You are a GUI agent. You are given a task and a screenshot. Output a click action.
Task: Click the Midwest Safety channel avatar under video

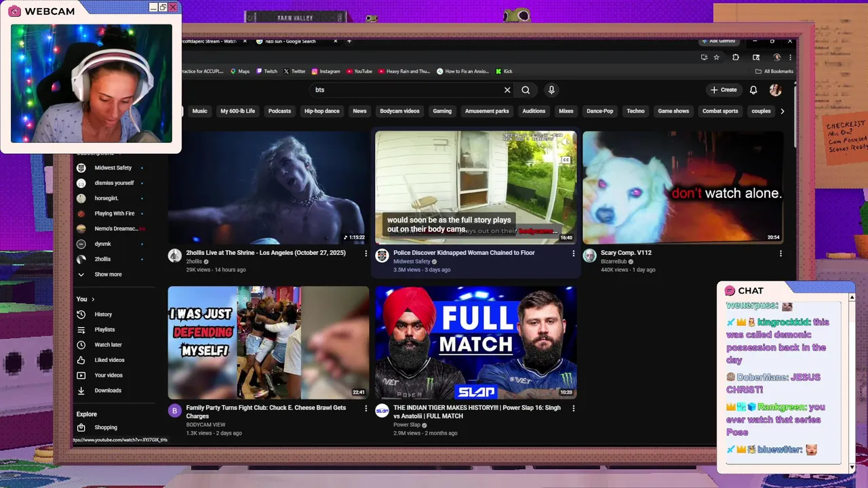point(382,256)
